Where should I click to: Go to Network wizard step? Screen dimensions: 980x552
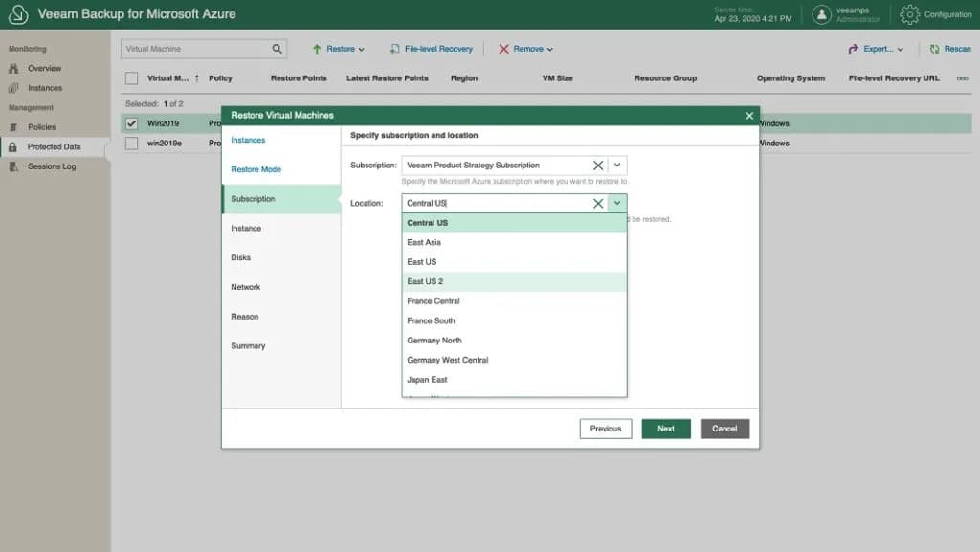click(246, 287)
